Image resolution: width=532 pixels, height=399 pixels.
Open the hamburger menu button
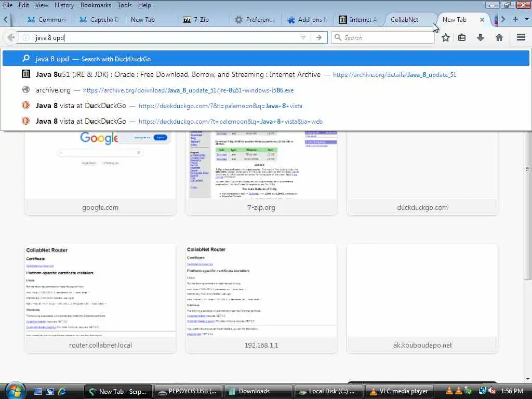point(521,37)
